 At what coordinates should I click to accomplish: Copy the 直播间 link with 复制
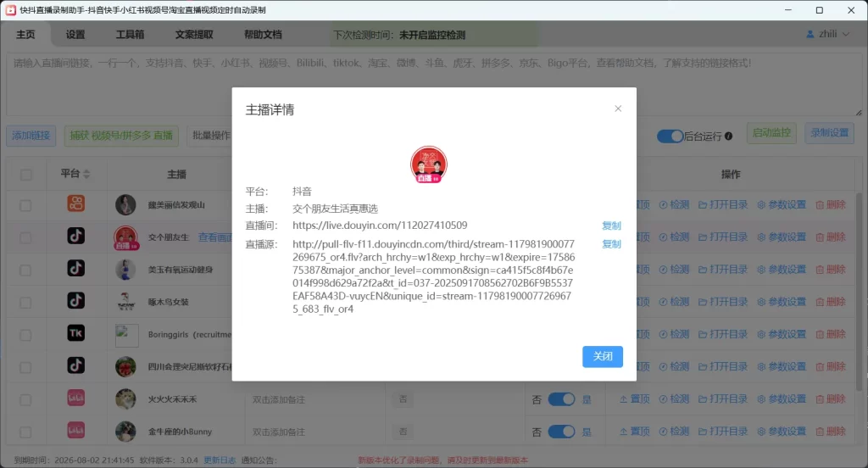click(x=611, y=226)
